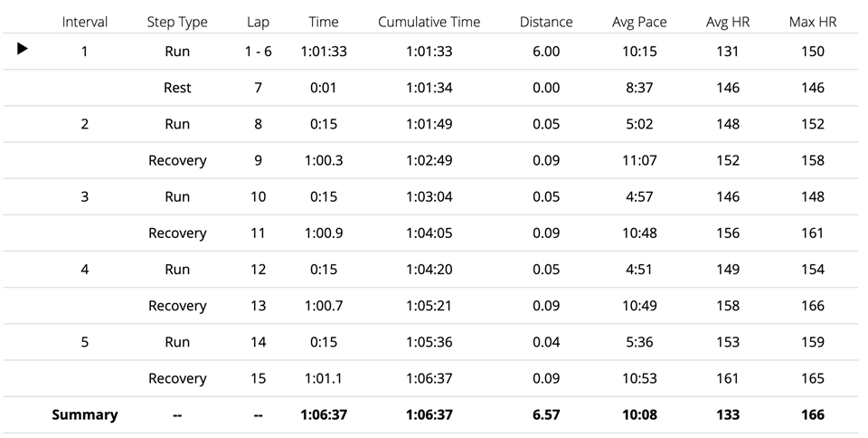Click the 4:51 average pace cell
The width and height of the screenshot is (868, 438).
tap(639, 269)
